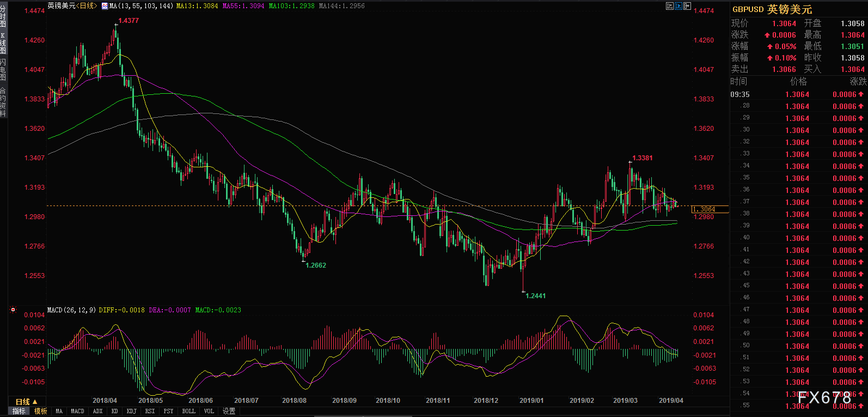Click the 2019/01 date axis label
The height and width of the screenshot is (417, 868).
[531, 401]
